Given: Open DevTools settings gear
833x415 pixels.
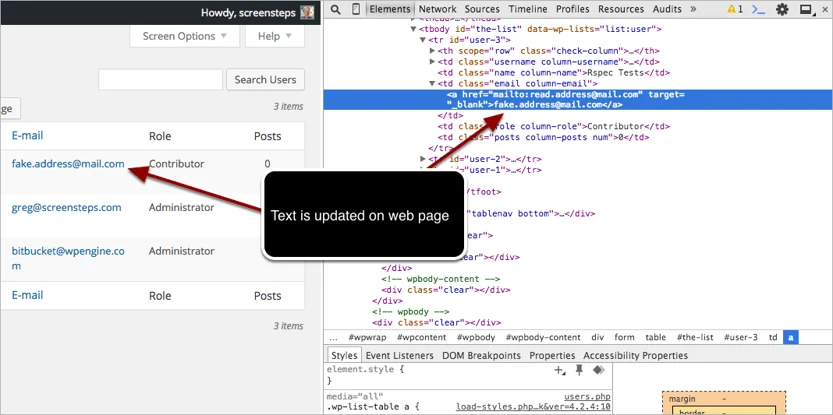Looking at the screenshot, I should [x=782, y=9].
